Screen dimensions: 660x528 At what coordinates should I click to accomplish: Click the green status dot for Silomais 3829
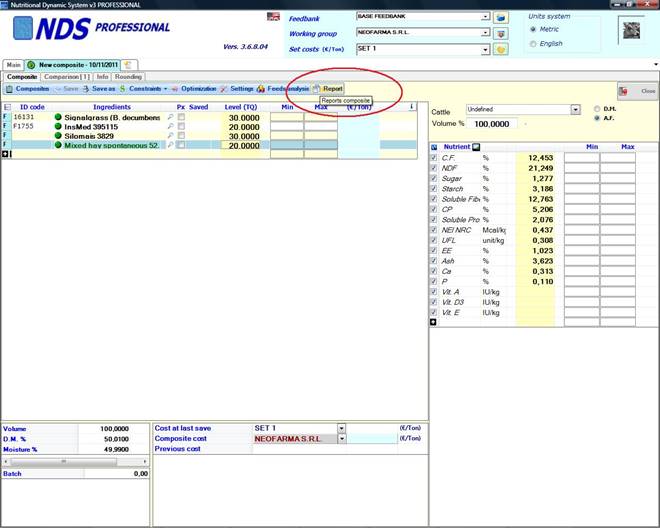58,136
